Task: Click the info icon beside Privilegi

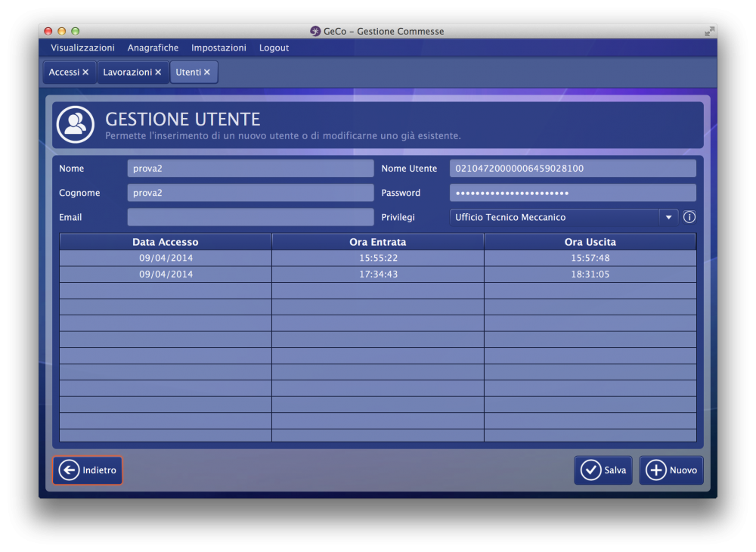Action: click(x=689, y=217)
